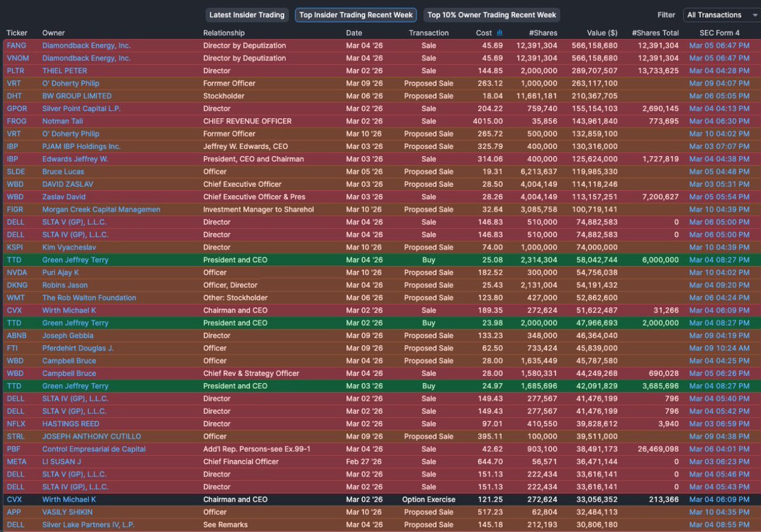
Task: Open SEC filing Mar 03 06:59 PM for NFLX
Action: click(x=719, y=424)
